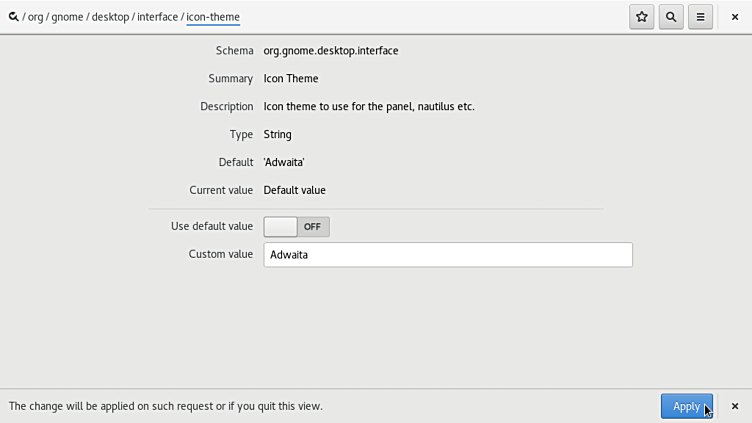Viewport: 752px width, 423px height.
Task: Focus the Custom value text field
Action: pos(447,255)
